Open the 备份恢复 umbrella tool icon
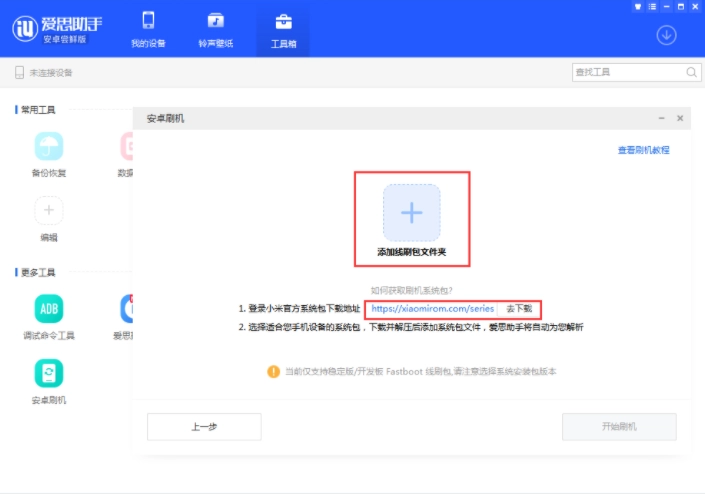This screenshot has height=494, width=705. 49,147
